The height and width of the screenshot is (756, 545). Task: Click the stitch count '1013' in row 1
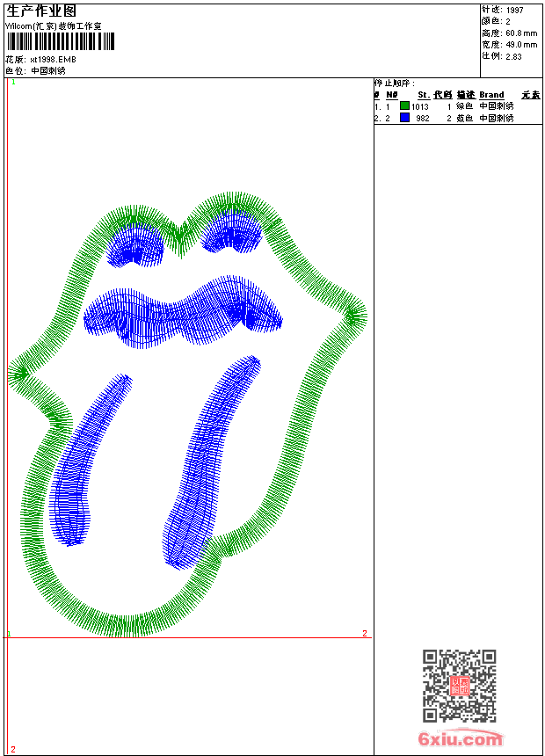[420, 106]
